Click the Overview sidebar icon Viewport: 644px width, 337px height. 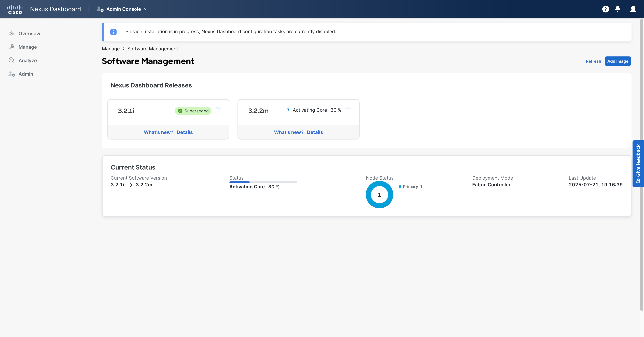pos(11,34)
